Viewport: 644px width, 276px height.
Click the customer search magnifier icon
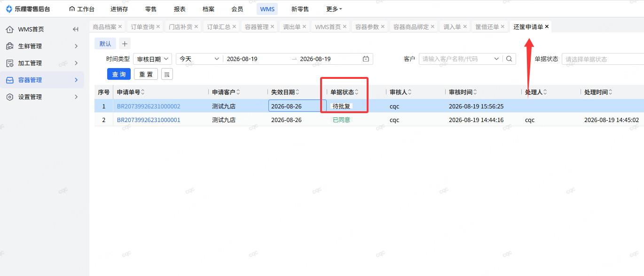coord(509,59)
